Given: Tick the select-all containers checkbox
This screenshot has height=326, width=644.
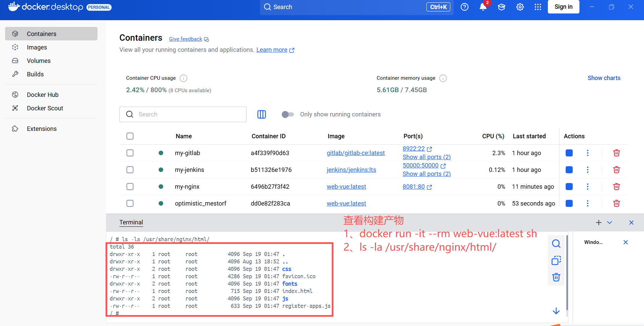Looking at the screenshot, I should pyautogui.click(x=130, y=136).
